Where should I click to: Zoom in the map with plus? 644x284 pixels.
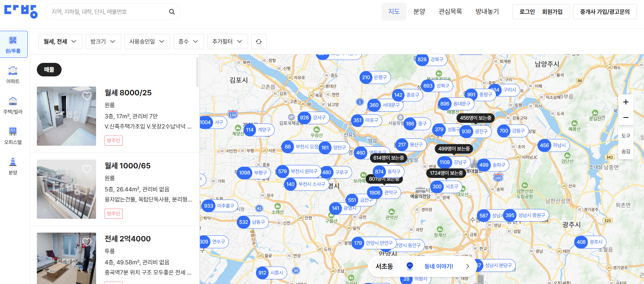click(x=626, y=102)
